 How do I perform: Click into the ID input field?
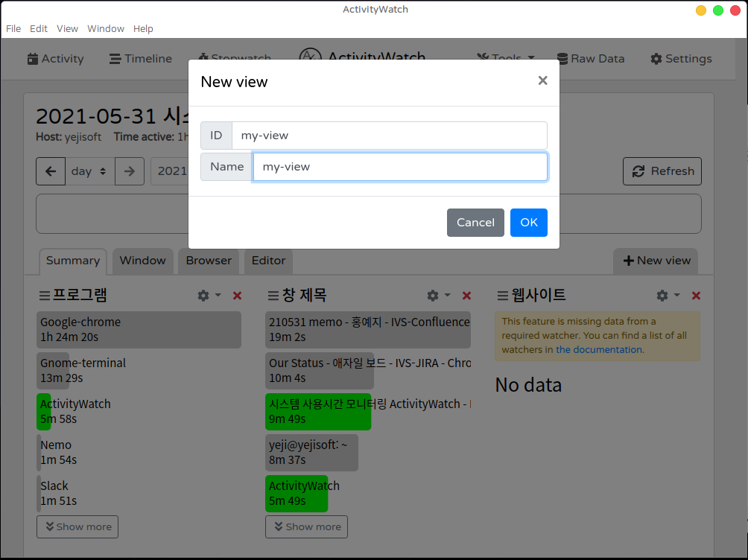(389, 136)
